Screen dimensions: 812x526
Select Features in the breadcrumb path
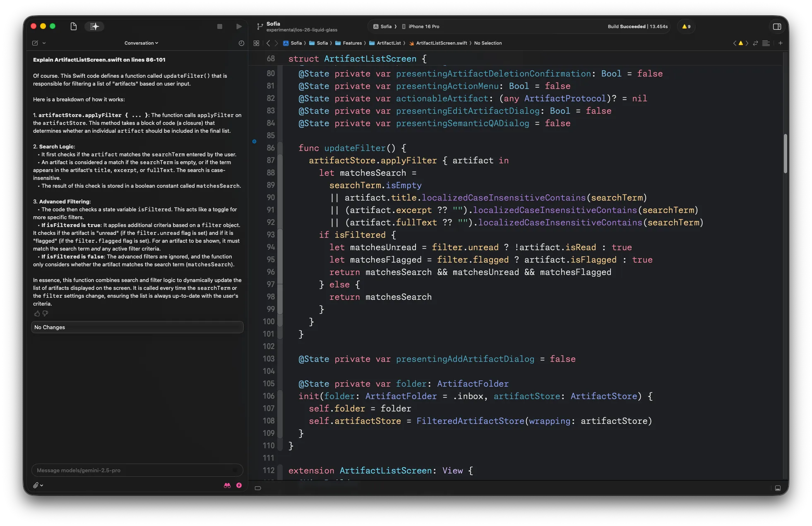click(x=352, y=43)
